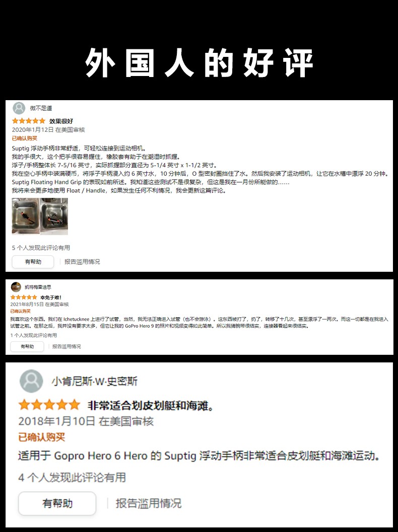The image size is (398, 532).
Task: View the profile name 小肯尼斯·W·史密斯
Action: [x=94, y=382]
